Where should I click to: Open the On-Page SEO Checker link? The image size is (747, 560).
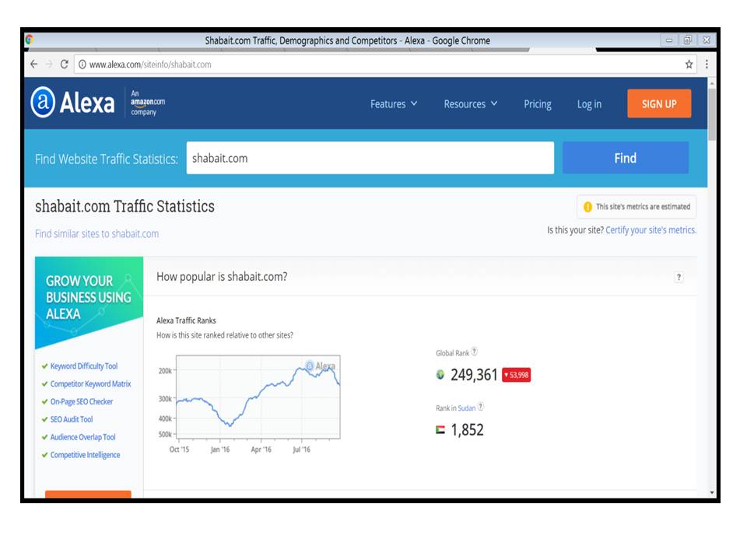tap(82, 401)
